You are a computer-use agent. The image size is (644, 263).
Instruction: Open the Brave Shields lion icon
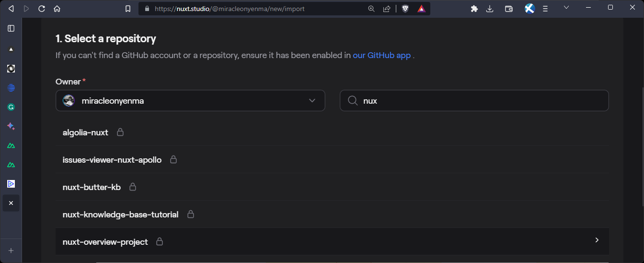tap(405, 9)
